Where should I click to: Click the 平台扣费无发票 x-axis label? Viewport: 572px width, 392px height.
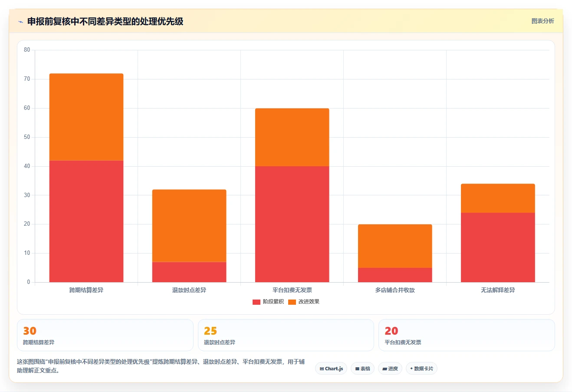click(x=292, y=290)
